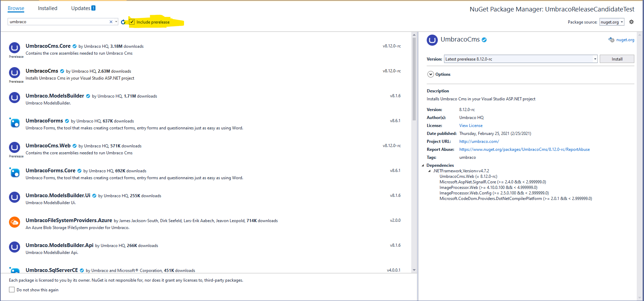Click the UmbracoForms package icon
Image resolution: width=644 pixels, height=301 pixels.
[15, 122]
